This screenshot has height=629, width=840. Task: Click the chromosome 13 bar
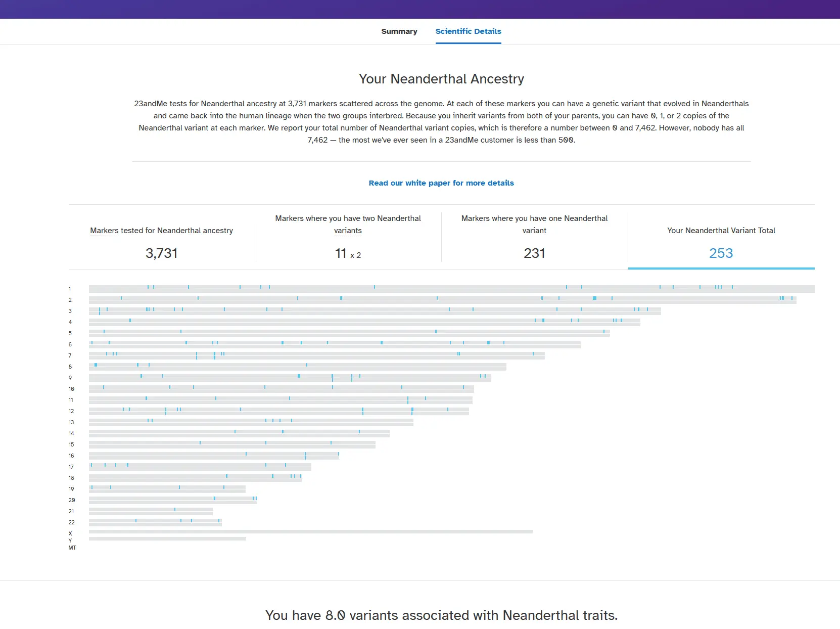pyautogui.click(x=251, y=422)
